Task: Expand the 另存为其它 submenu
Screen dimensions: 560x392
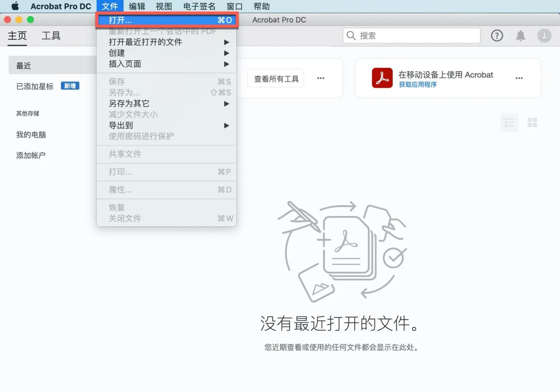Action: coord(166,104)
